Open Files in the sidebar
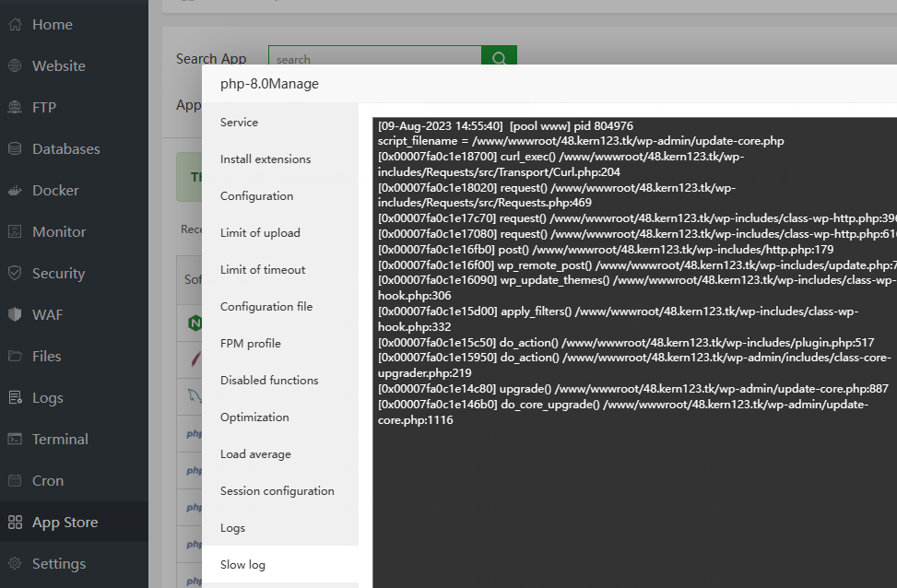Image resolution: width=897 pixels, height=588 pixels. click(x=46, y=357)
